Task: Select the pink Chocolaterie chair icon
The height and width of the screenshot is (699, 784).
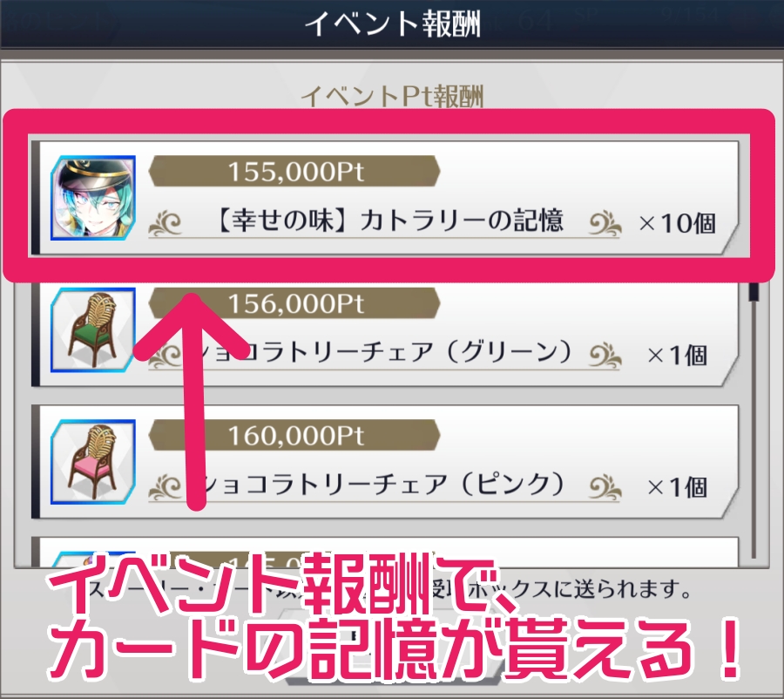Action: [x=93, y=461]
